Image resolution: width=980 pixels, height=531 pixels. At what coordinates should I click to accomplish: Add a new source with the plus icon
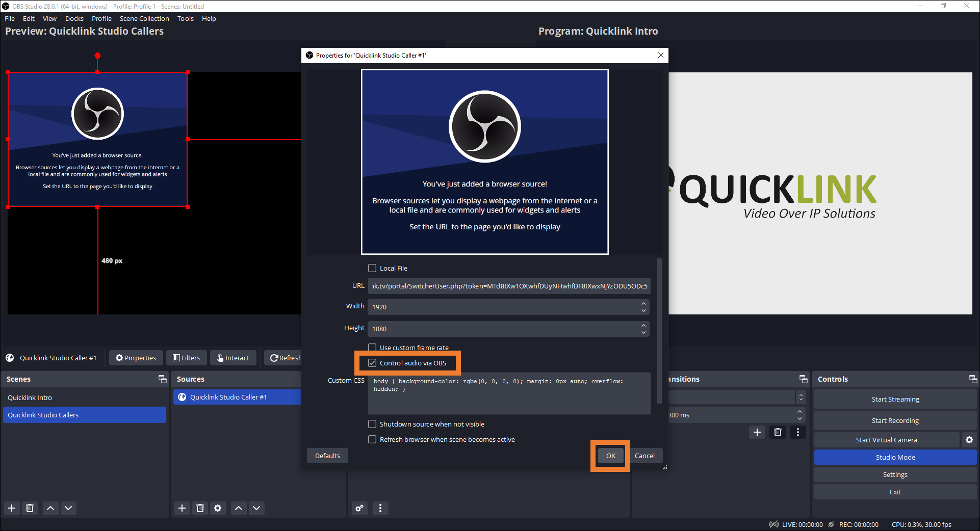point(182,508)
